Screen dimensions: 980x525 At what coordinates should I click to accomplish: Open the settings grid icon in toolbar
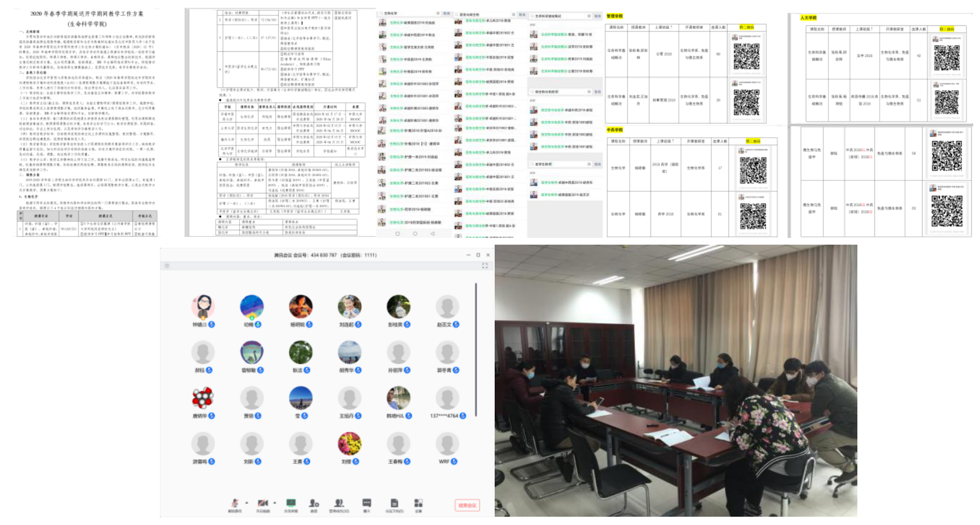click(x=418, y=503)
